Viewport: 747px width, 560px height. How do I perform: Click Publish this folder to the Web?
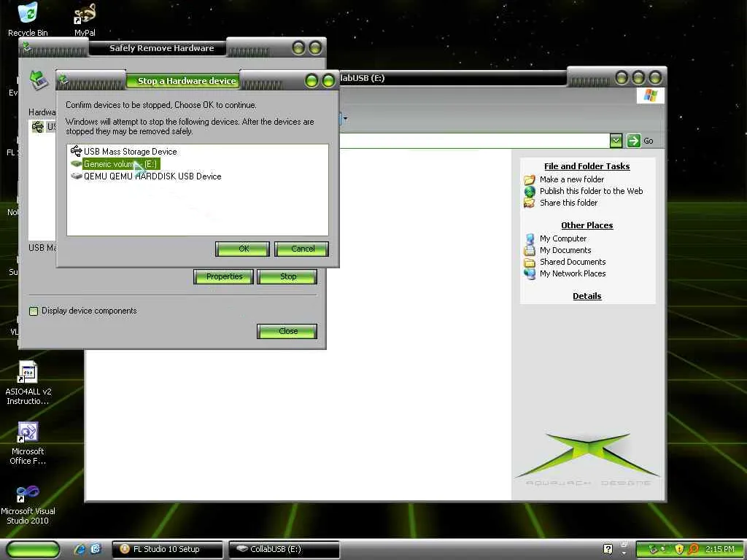[x=591, y=191]
